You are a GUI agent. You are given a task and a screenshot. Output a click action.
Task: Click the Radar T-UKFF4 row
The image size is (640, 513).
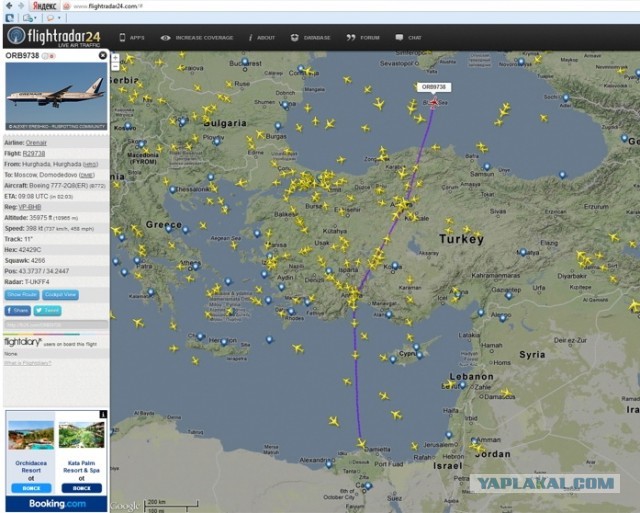pyautogui.click(x=56, y=282)
